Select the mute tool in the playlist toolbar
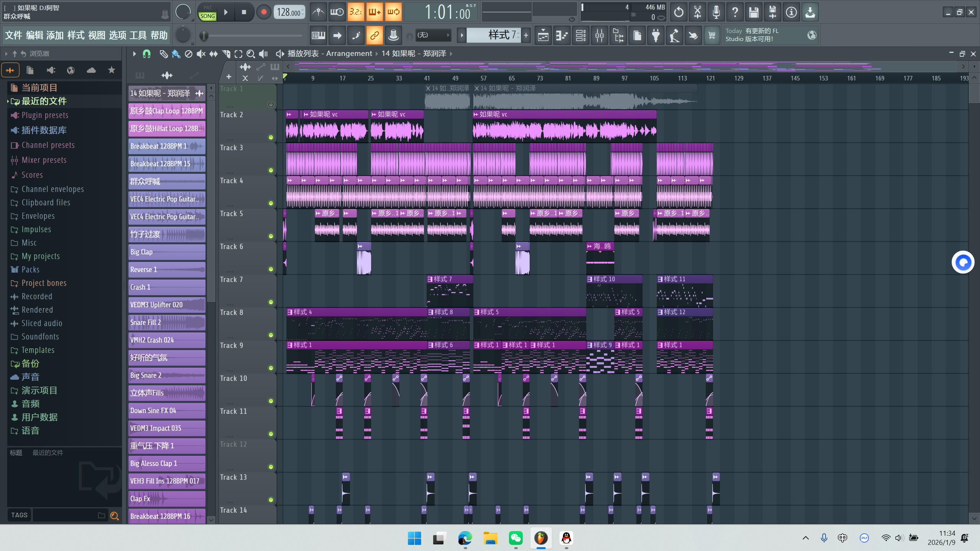The width and height of the screenshot is (980, 551). point(201,54)
